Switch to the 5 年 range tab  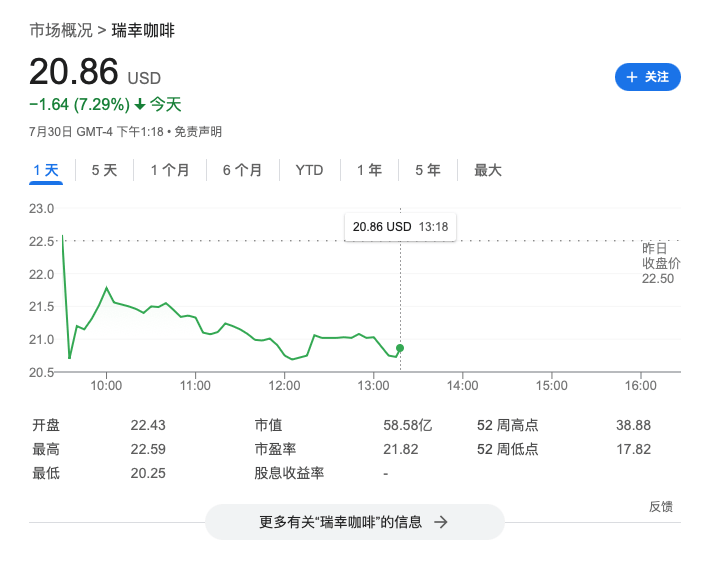[428, 170]
